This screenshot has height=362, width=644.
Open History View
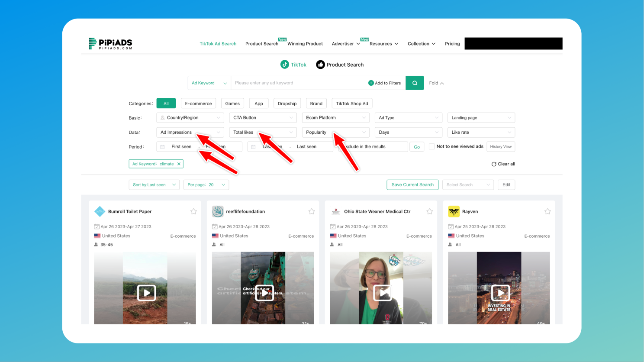pyautogui.click(x=501, y=147)
